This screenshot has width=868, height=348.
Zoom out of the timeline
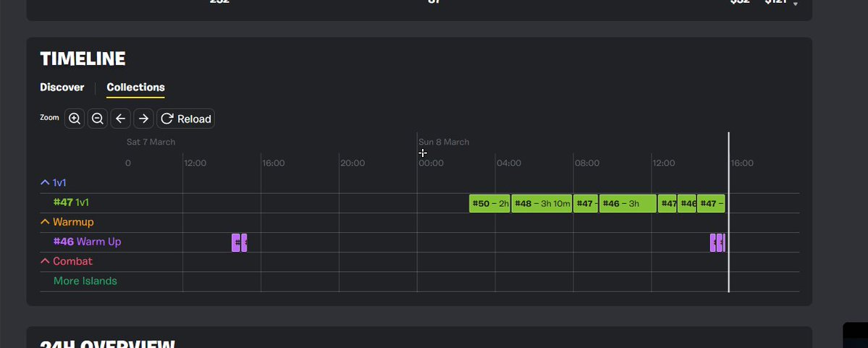(98, 119)
